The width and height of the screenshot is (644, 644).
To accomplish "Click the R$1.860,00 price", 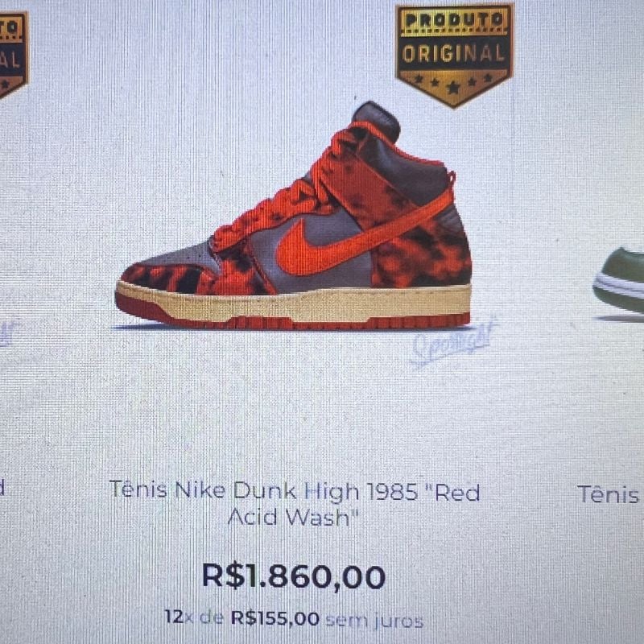I will point(294,576).
